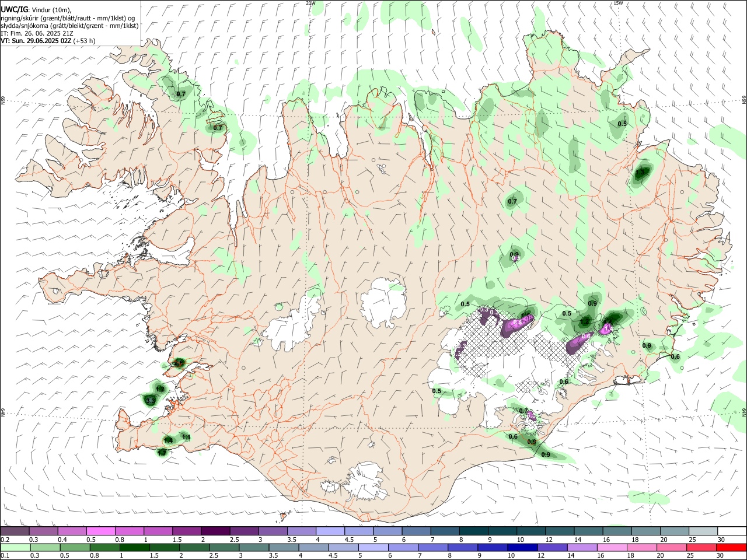Click the 3.3 precipitation value on the map

click(150, 401)
